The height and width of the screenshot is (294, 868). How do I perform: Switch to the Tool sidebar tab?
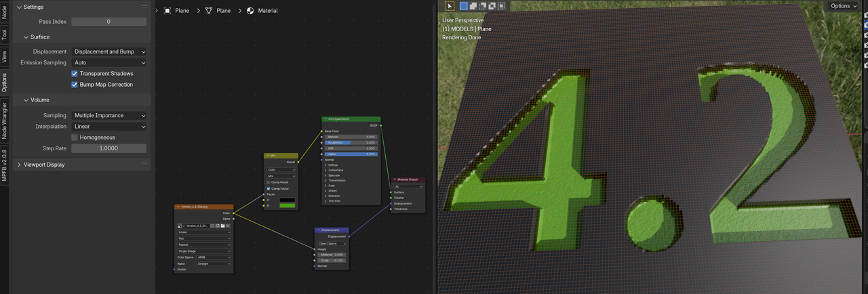pyautogui.click(x=4, y=35)
